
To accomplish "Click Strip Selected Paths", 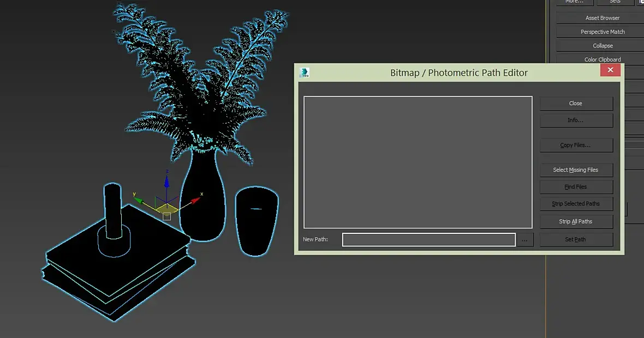I will (x=576, y=203).
